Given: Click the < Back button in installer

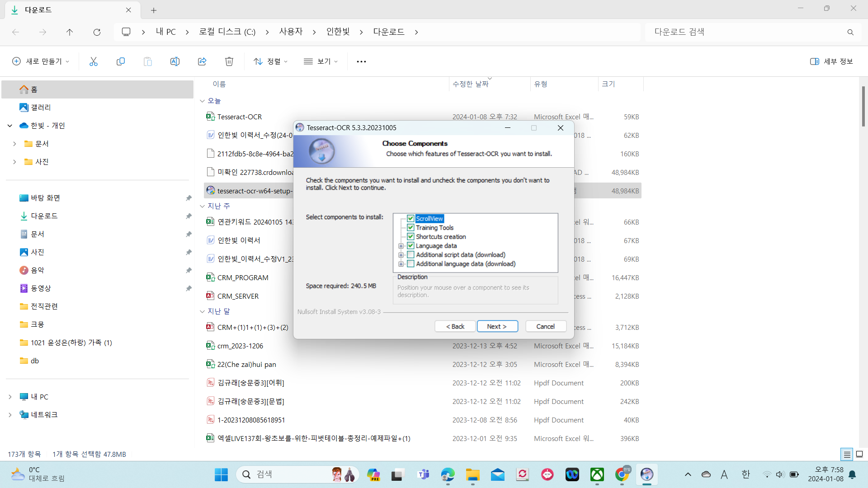Looking at the screenshot, I should pos(455,326).
